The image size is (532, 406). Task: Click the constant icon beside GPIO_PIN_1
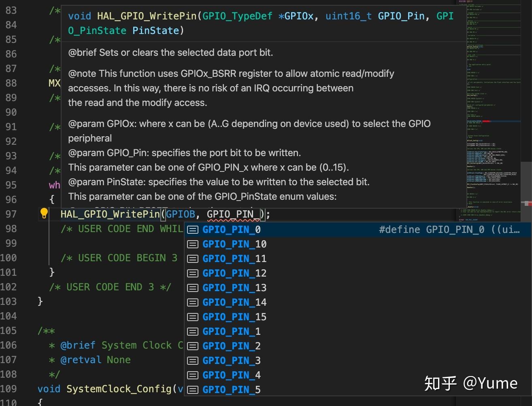coord(193,332)
